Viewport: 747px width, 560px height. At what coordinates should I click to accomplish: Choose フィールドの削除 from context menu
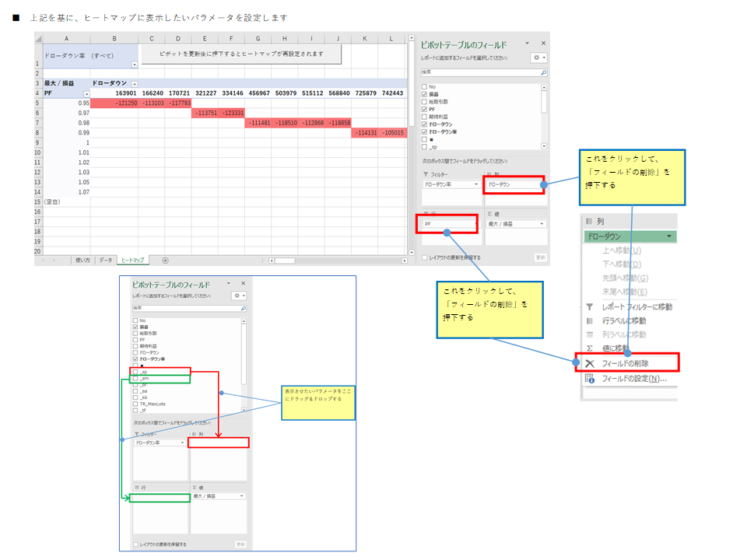(x=625, y=363)
